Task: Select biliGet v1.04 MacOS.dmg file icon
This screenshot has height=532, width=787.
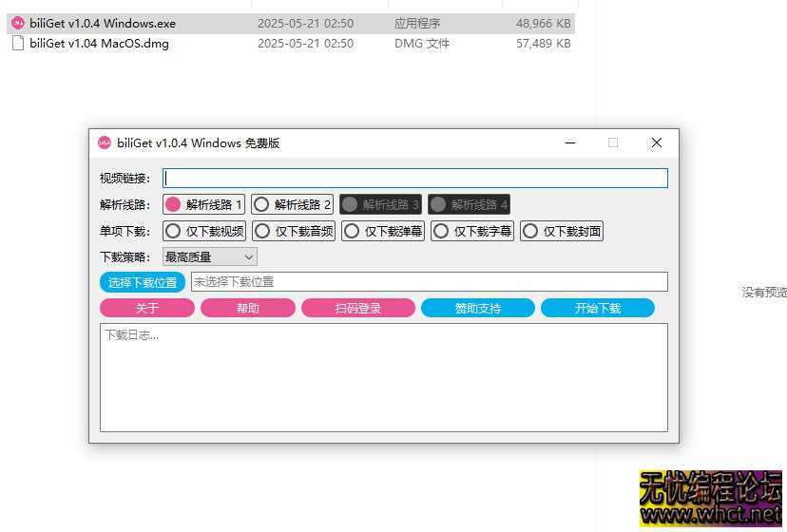Action: point(17,43)
